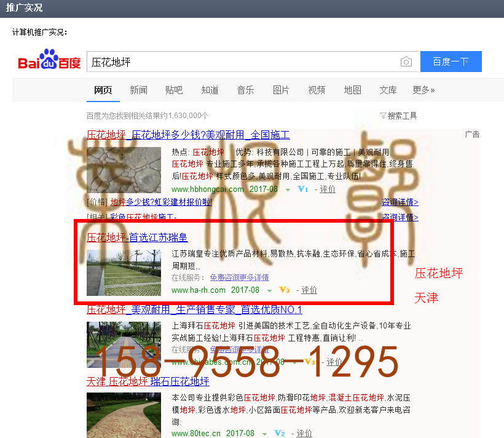Open the 文库 tab
504x438 pixels.
click(x=388, y=90)
